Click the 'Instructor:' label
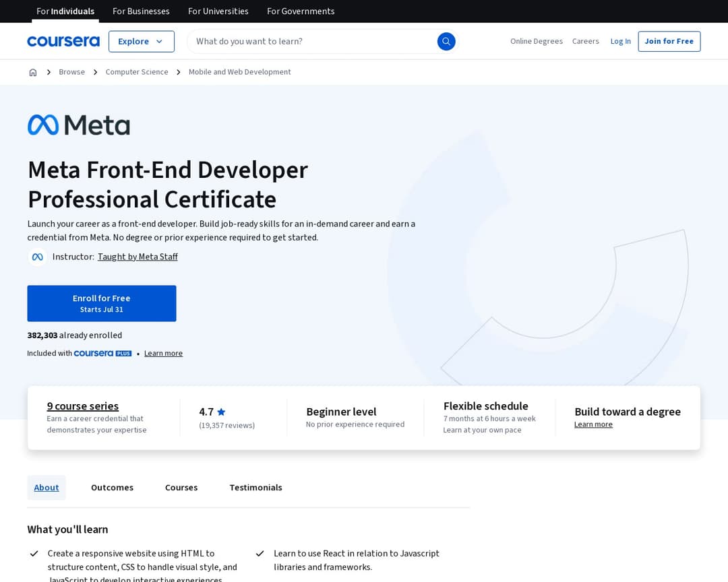This screenshot has height=582, width=728. (x=73, y=257)
